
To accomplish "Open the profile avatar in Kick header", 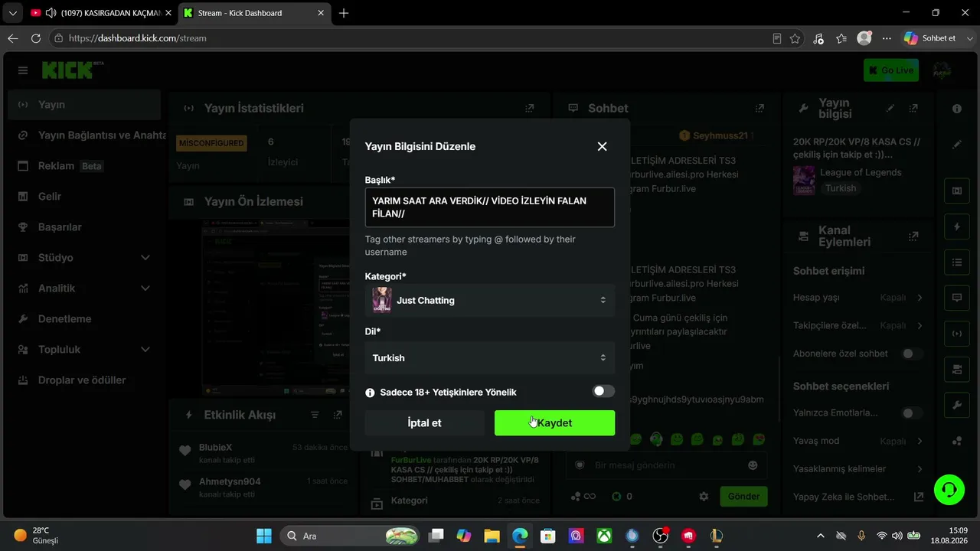I will pos(941,70).
